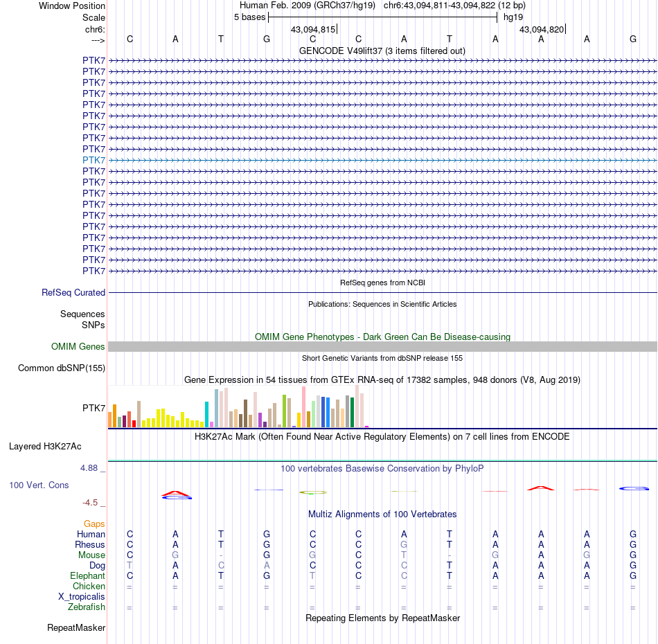
Task: Click the Window Position label
Action: [72, 6]
